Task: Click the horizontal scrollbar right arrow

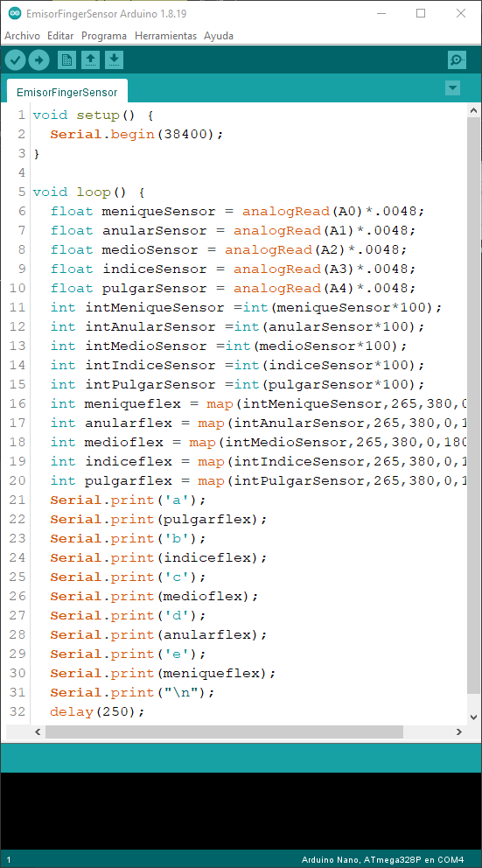Action: (458, 731)
